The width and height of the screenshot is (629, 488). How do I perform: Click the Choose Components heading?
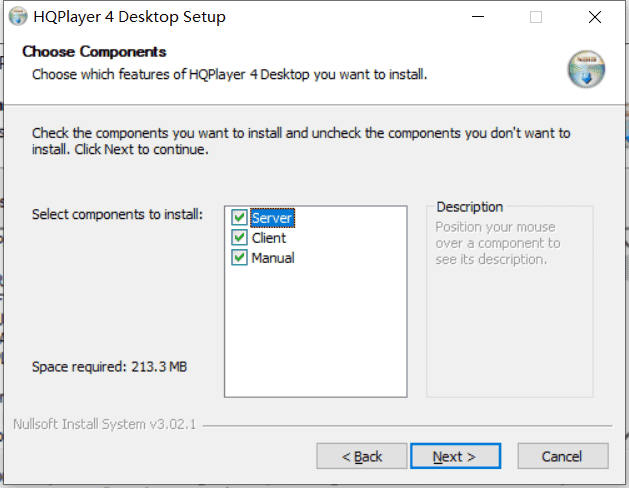click(94, 52)
